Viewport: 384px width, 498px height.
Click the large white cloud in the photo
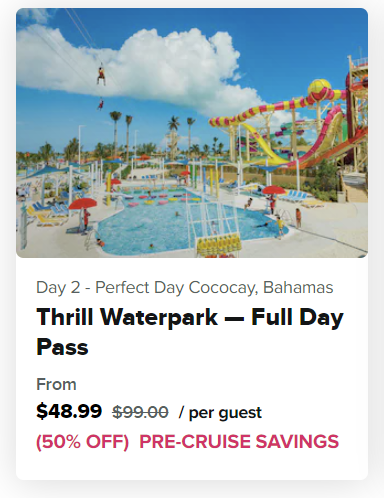click(133, 67)
